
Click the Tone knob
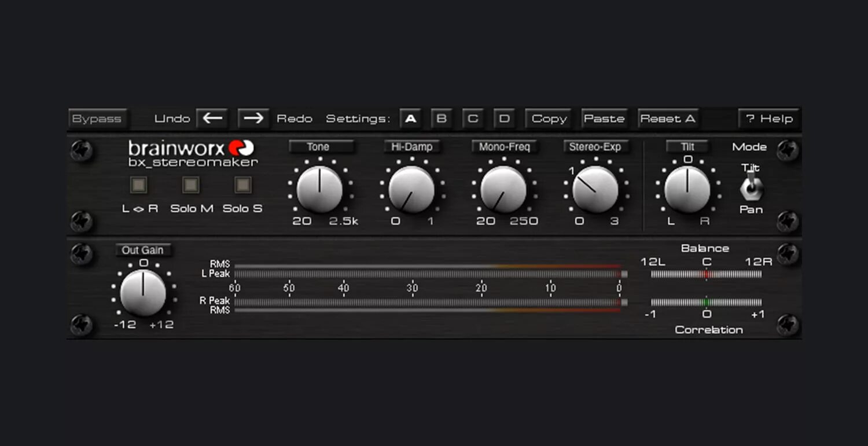(x=319, y=189)
